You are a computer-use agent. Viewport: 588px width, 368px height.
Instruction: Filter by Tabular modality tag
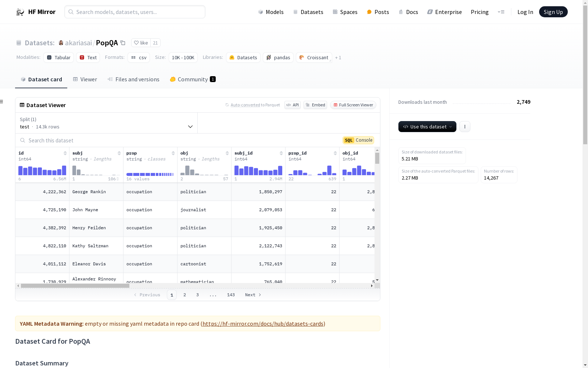pyautogui.click(x=59, y=57)
